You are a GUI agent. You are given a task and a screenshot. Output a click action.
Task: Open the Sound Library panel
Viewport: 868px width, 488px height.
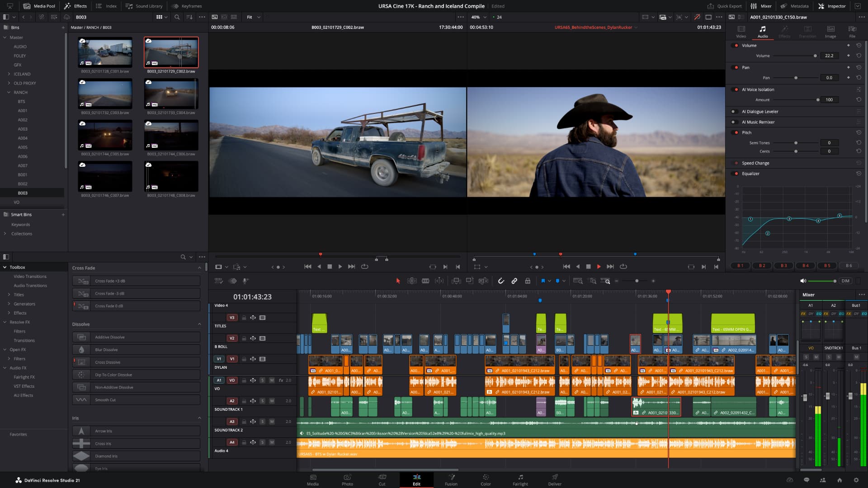click(145, 6)
